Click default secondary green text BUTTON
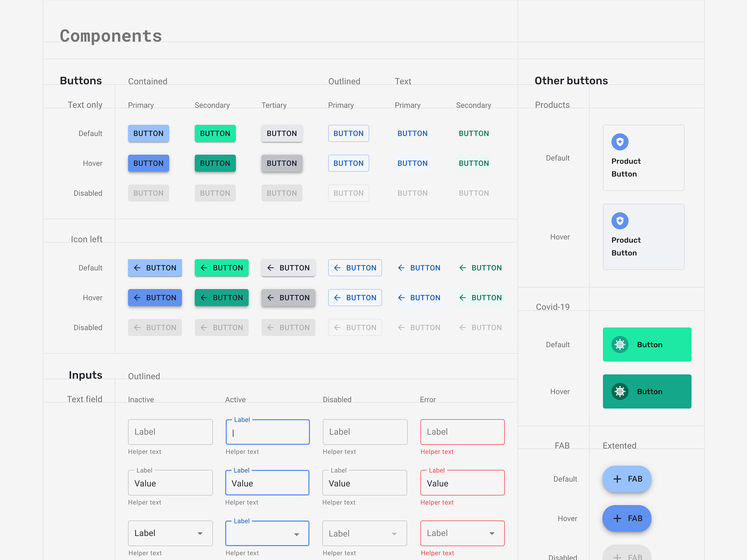This screenshot has height=560, width=747. pos(473,133)
